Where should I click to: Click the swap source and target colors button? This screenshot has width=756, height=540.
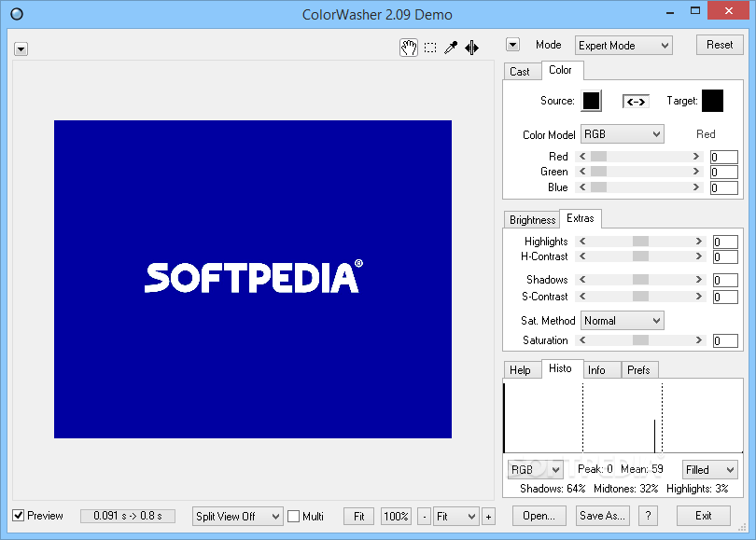click(636, 102)
